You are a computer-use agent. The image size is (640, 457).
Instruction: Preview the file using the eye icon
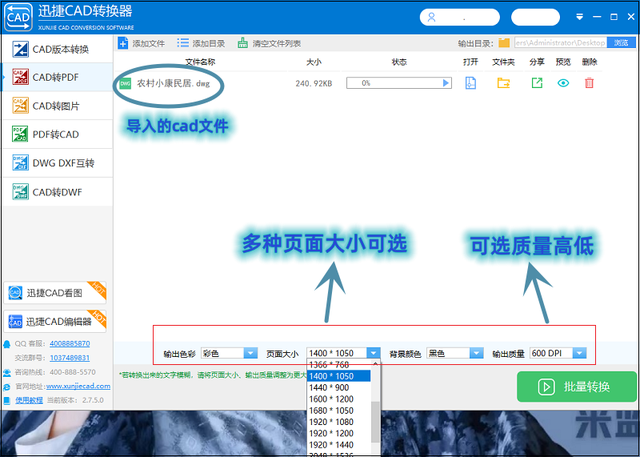pyautogui.click(x=563, y=83)
